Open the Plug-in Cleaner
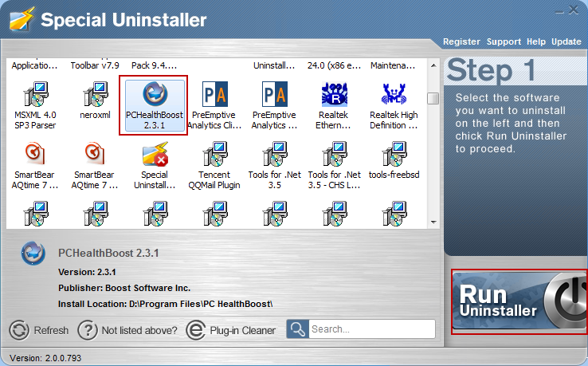 click(231, 330)
